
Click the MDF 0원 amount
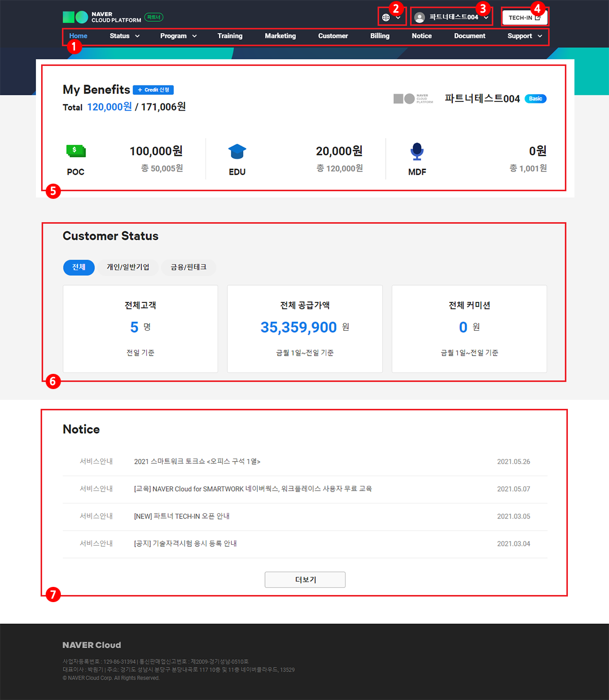coord(538,151)
